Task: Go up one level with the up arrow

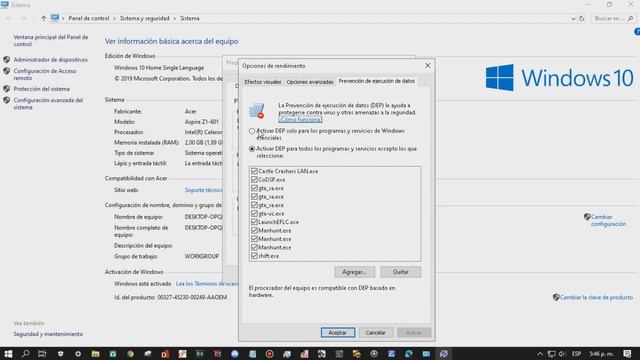Action: click(43, 18)
